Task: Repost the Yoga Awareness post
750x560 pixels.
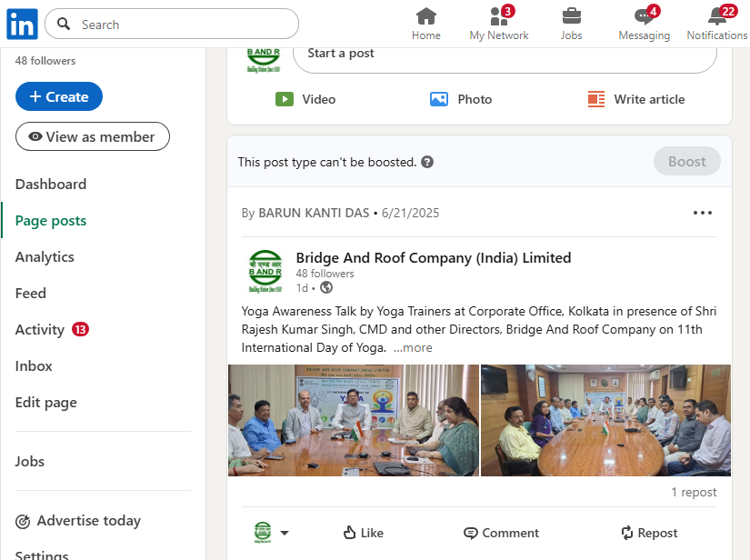Action: 649,533
